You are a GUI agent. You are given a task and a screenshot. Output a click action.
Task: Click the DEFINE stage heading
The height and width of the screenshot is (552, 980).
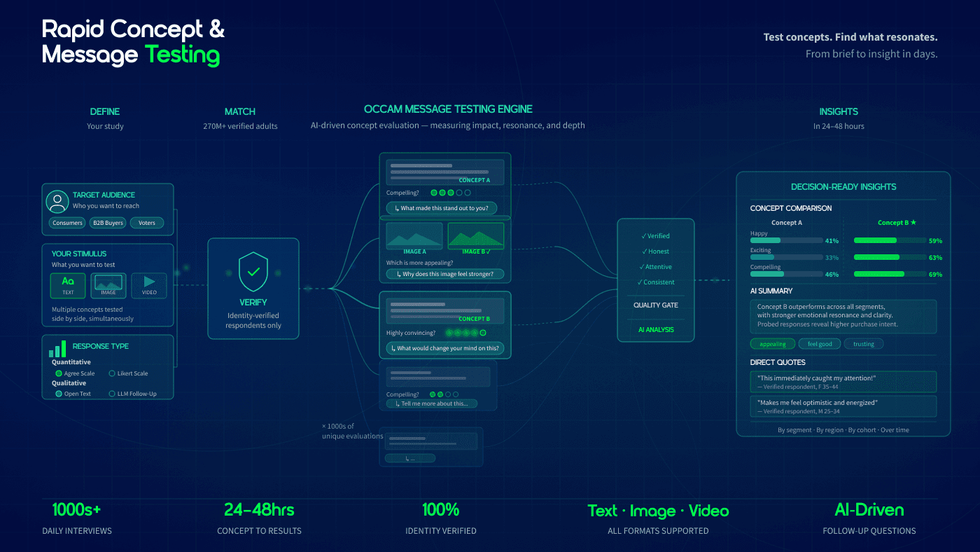pos(105,111)
